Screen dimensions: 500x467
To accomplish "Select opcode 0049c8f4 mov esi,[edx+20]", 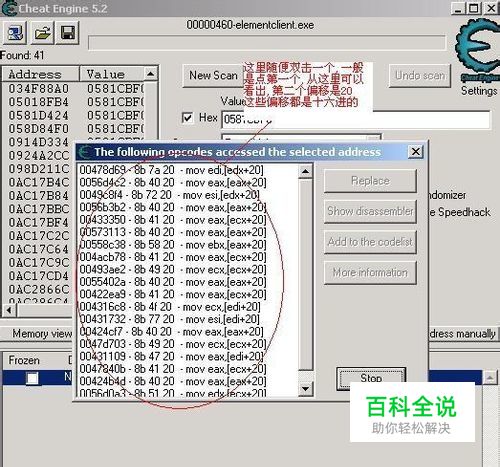I will tap(170, 195).
